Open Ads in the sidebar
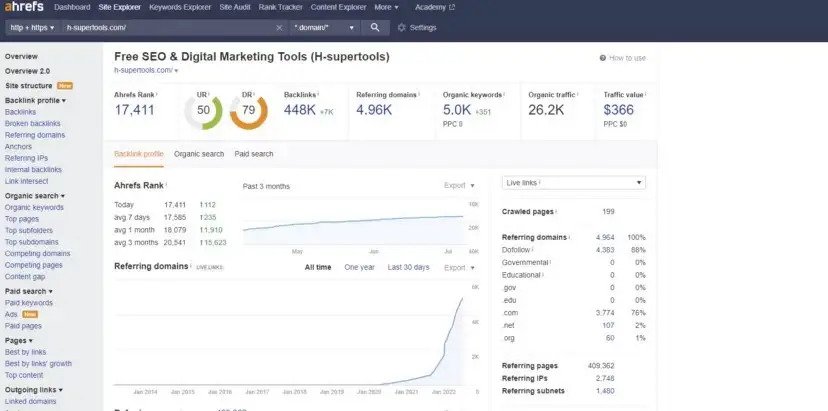This screenshot has width=828, height=411. click(11, 315)
